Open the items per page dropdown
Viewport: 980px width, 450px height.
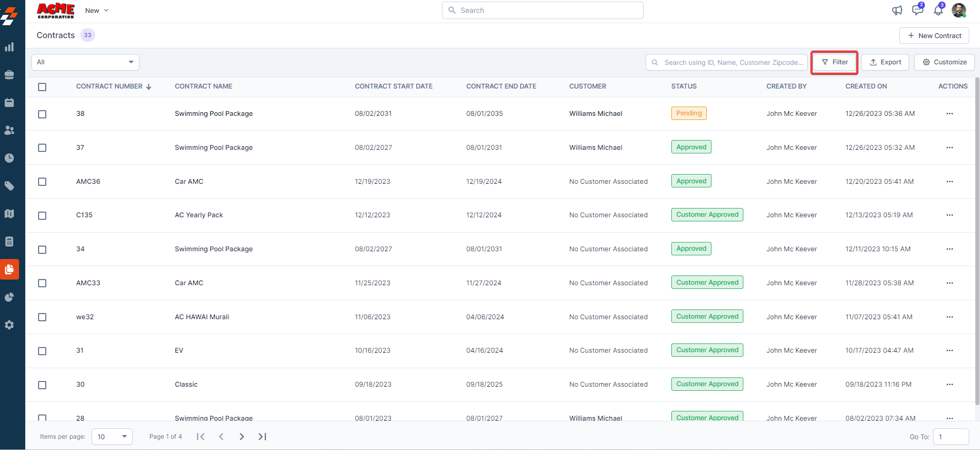[x=112, y=437]
